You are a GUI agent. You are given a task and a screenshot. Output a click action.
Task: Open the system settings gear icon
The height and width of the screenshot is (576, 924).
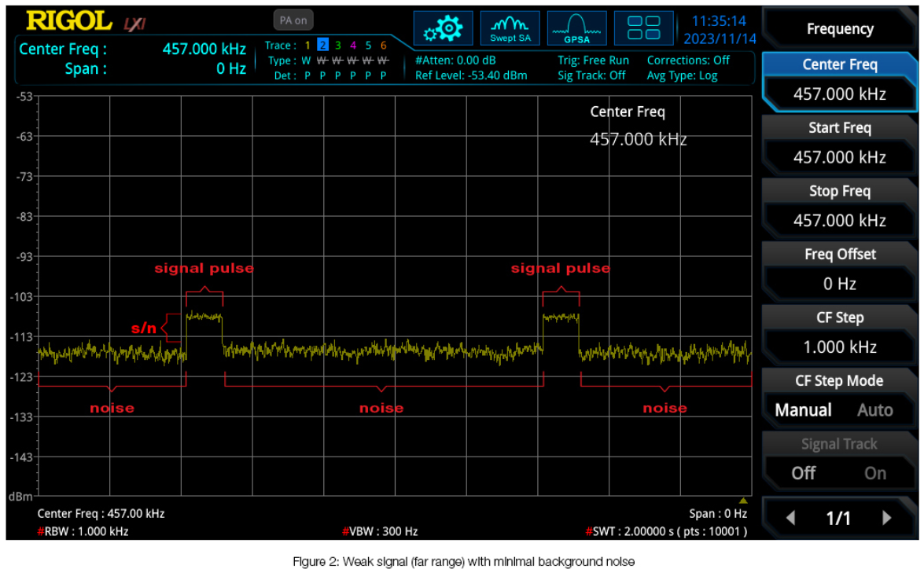pos(444,29)
